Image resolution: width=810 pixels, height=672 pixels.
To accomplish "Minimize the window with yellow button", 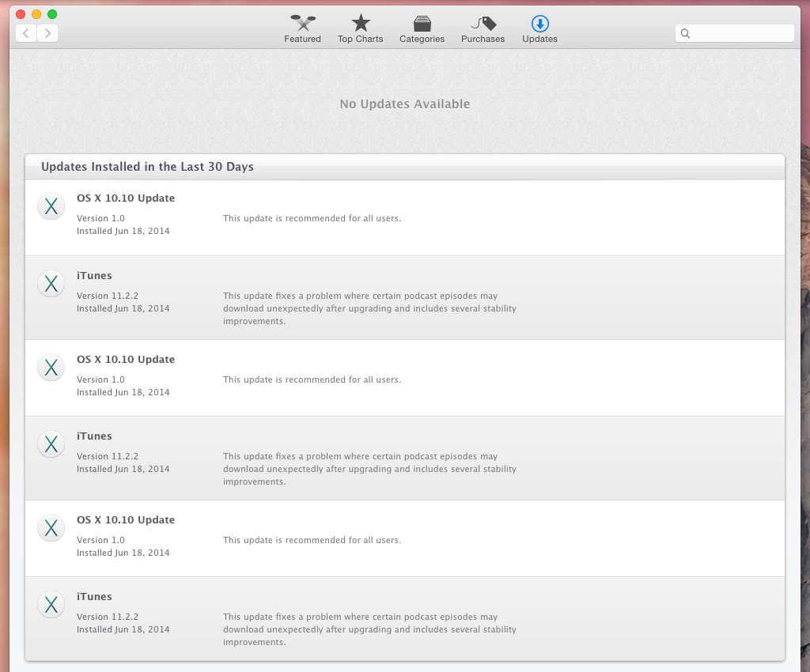I will point(36,14).
